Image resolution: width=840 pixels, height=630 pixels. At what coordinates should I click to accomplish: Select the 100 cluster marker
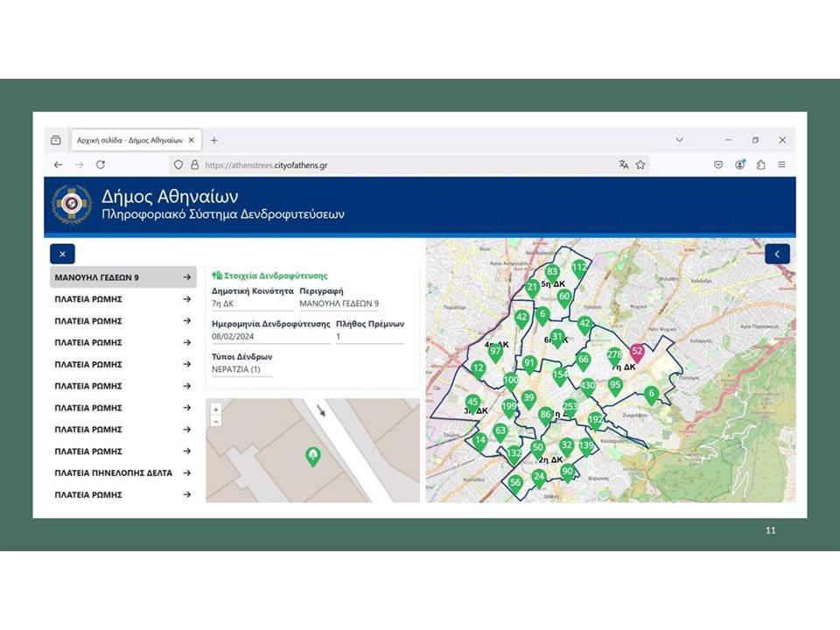point(510,381)
